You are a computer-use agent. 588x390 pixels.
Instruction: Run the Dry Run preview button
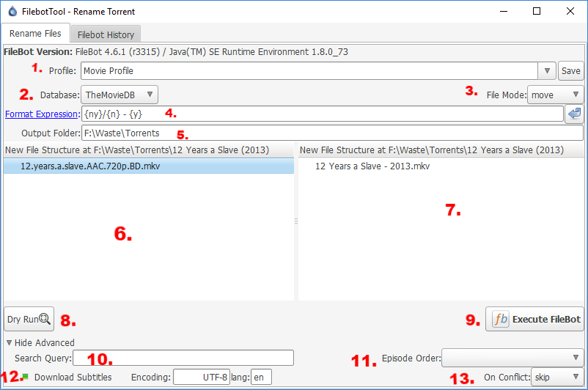(x=29, y=319)
